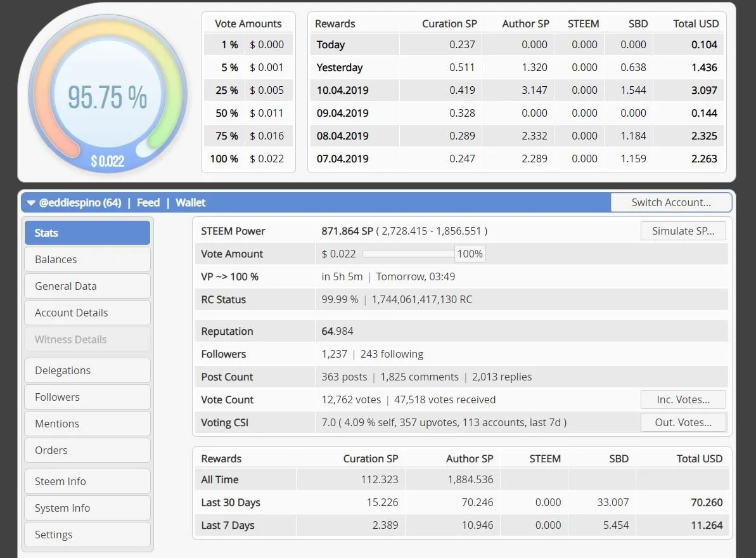Select Balances in the sidebar
756x558 pixels.
(87, 259)
